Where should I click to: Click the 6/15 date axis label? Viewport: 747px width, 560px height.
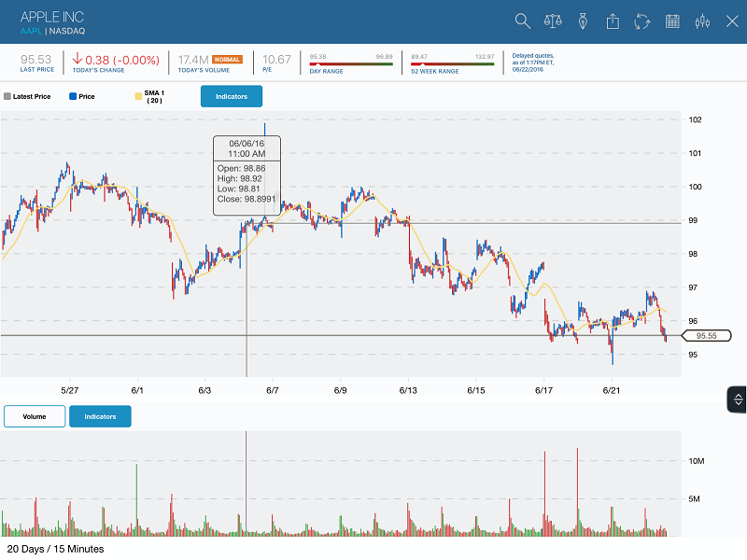pos(476,390)
